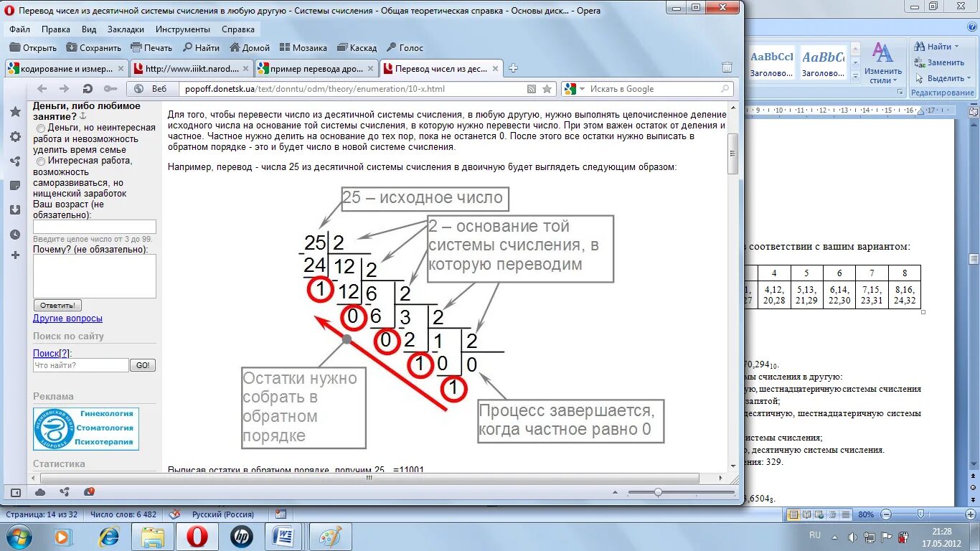Reload the page in Opera
This screenshot has width=980, height=551.
pos(88,89)
